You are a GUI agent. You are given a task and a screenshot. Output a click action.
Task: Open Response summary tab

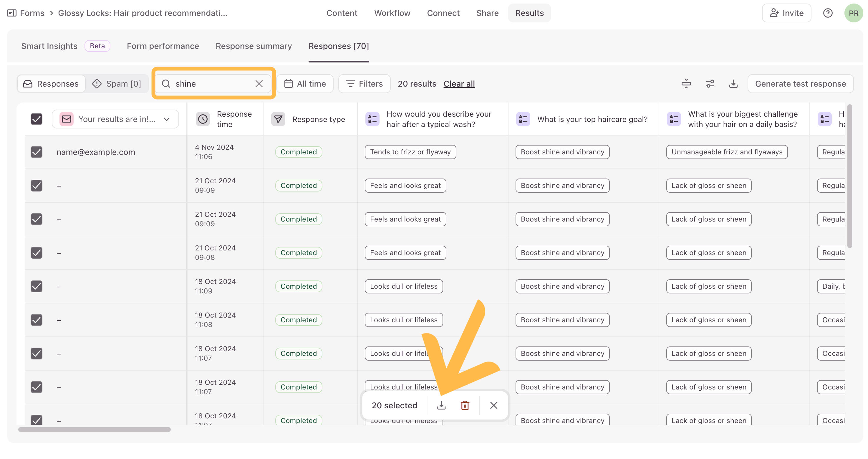pyautogui.click(x=254, y=46)
